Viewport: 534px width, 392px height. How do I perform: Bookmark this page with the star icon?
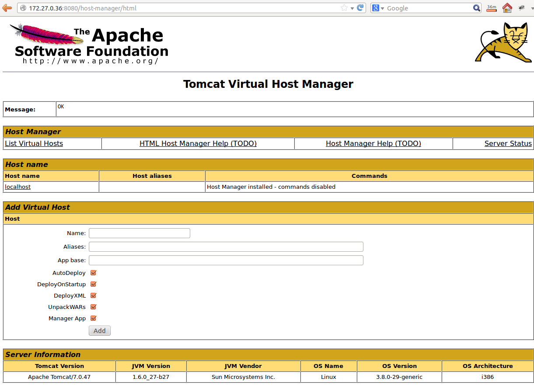(x=344, y=8)
